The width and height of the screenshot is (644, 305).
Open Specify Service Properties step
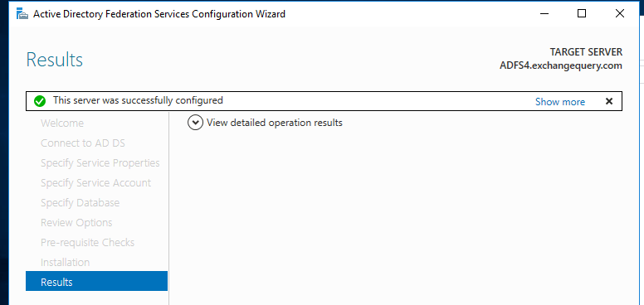tap(100, 163)
